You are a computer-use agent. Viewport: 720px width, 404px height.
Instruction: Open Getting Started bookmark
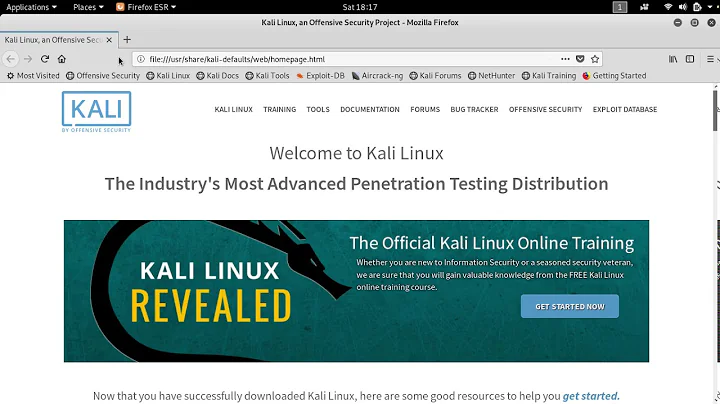pos(614,75)
